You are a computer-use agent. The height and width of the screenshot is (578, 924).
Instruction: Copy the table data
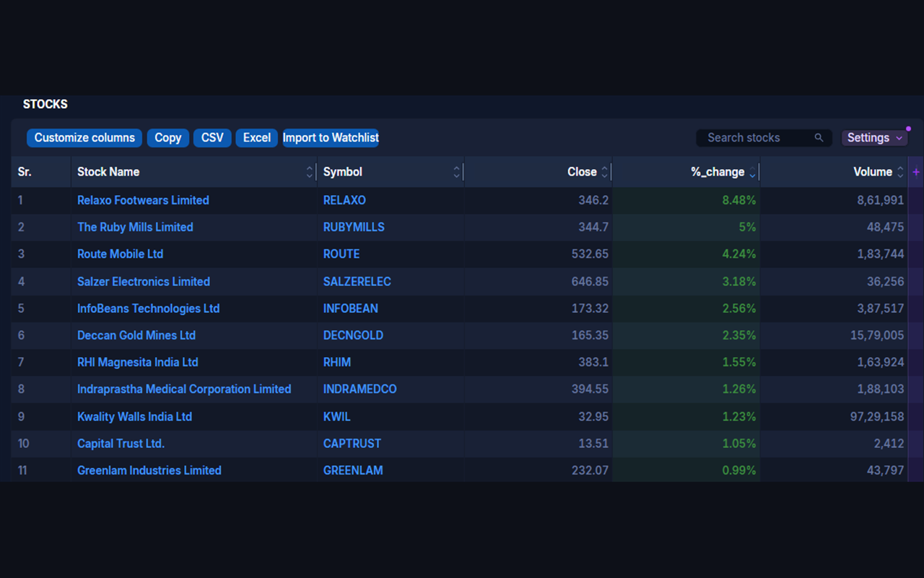pyautogui.click(x=168, y=138)
